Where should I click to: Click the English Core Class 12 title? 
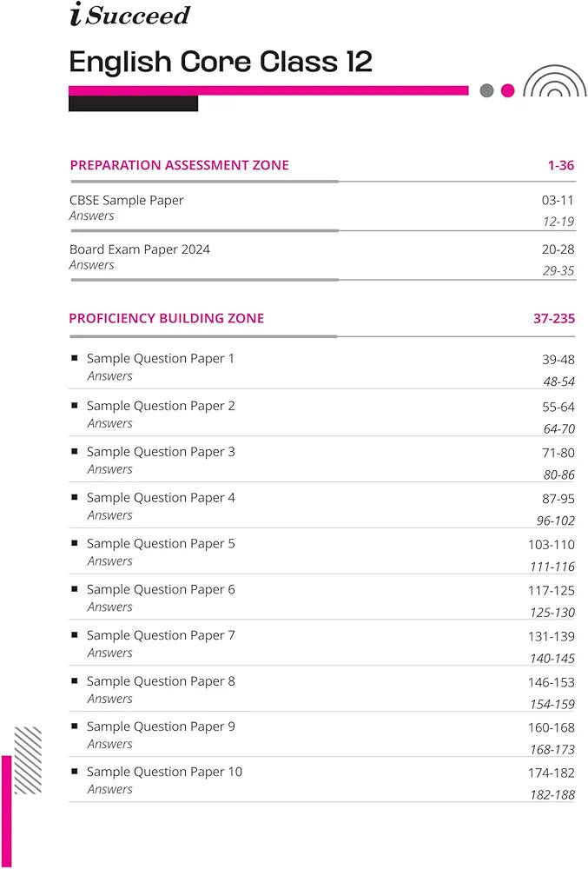point(221,62)
